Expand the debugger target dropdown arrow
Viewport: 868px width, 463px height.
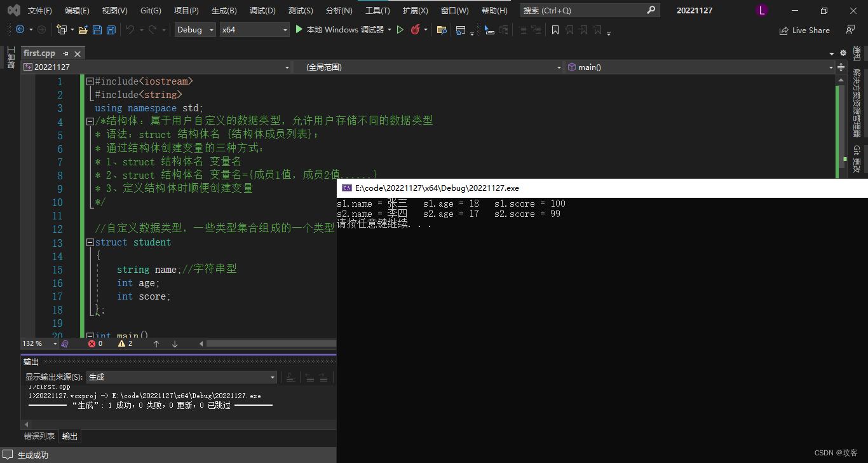389,30
